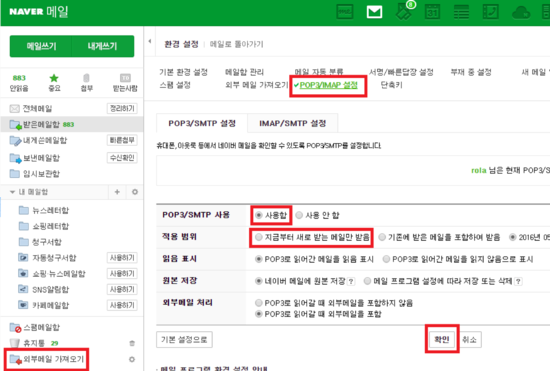The height and width of the screenshot is (371, 550).
Task: Show unread mails via 안읽음 883
Action: 19,83
